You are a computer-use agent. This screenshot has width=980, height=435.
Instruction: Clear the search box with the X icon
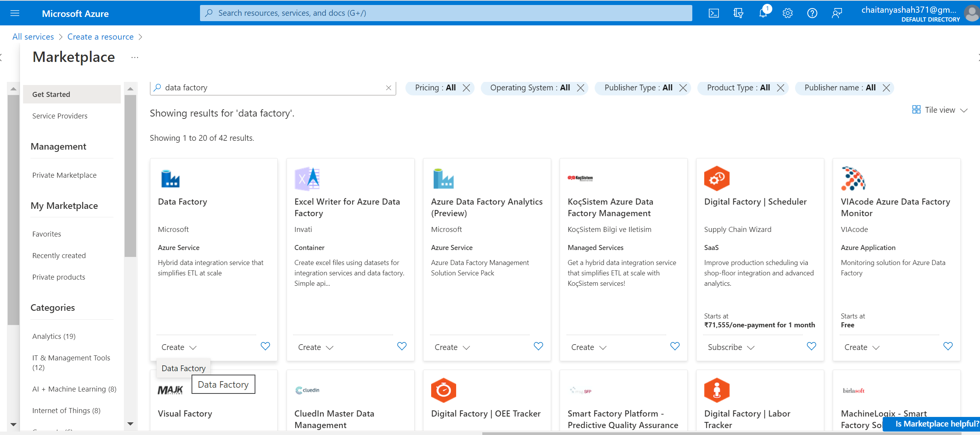(388, 88)
